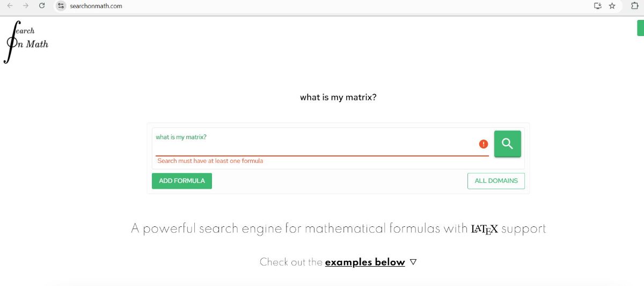Reload the searchonmath.com page

pyautogui.click(x=42, y=6)
